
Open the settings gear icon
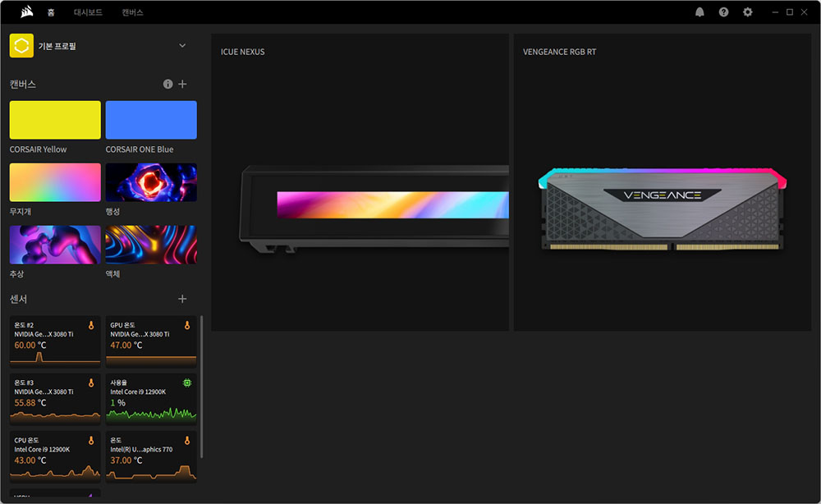748,12
